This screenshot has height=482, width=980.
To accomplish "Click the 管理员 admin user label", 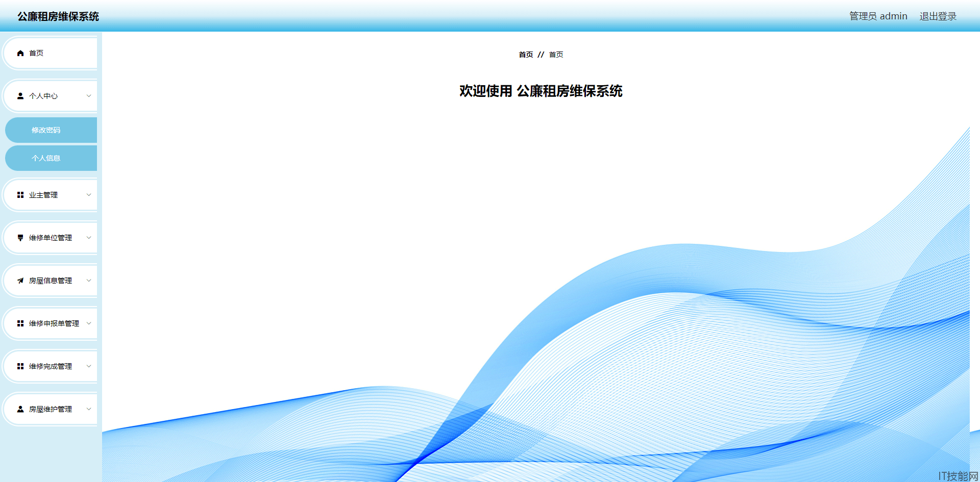I will (878, 16).
